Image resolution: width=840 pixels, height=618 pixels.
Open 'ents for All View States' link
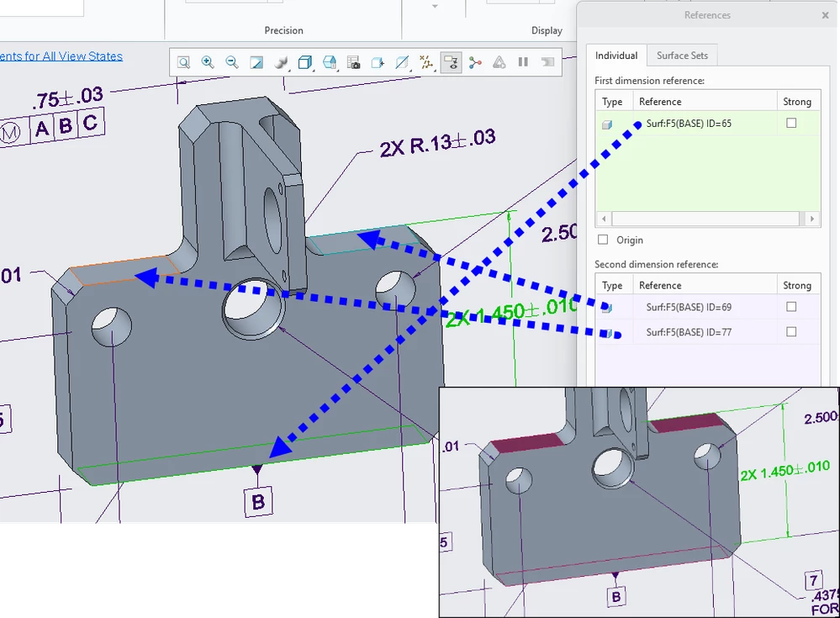click(61, 56)
